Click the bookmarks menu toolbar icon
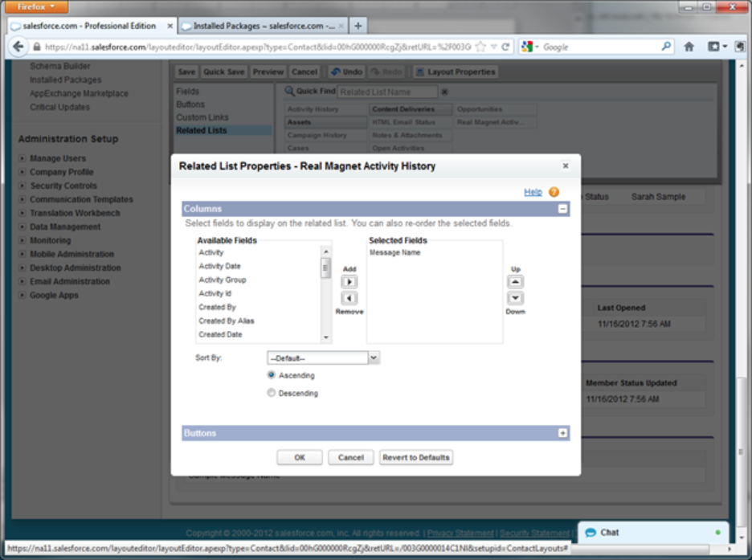 coord(717,47)
